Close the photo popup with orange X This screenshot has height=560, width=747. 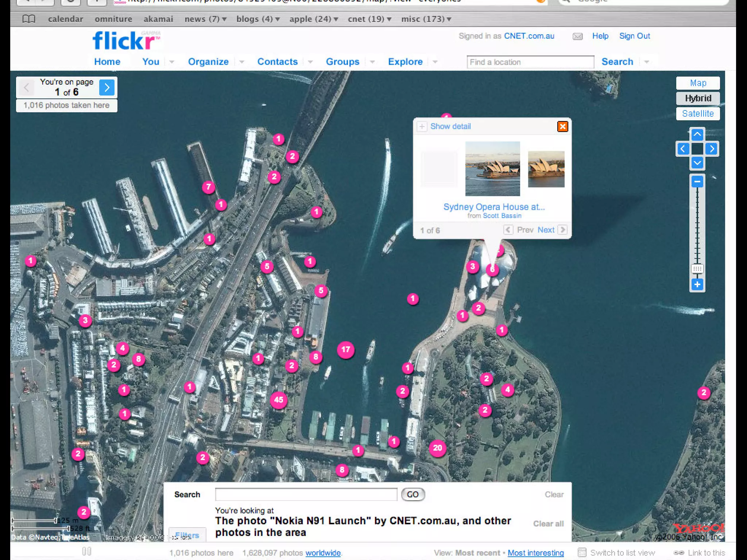562,127
